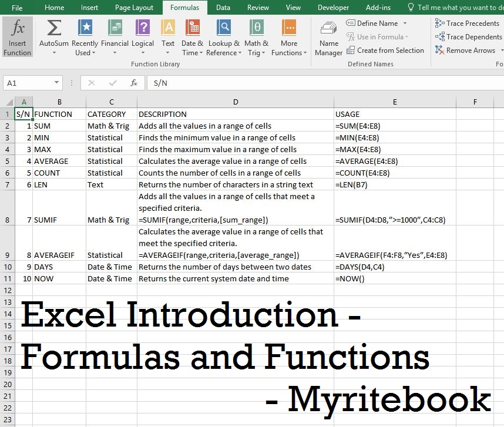Click inside the formula bar input
The height and width of the screenshot is (427, 504).
(323, 83)
